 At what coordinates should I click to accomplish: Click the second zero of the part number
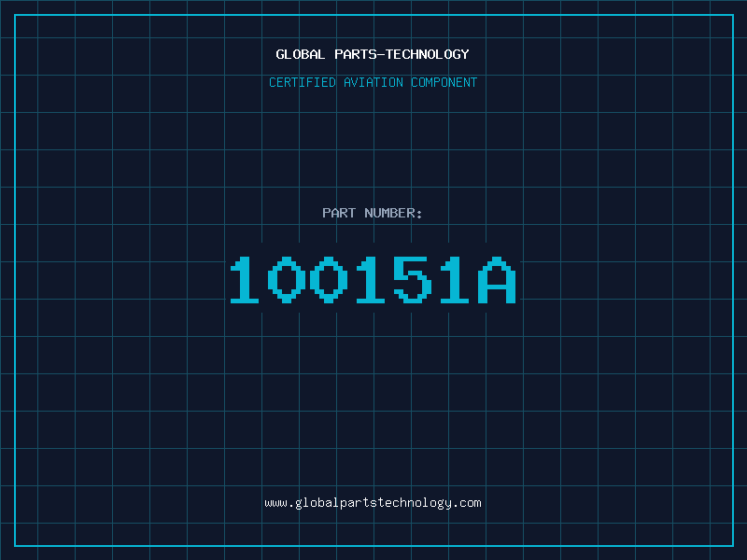click(x=329, y=280)
